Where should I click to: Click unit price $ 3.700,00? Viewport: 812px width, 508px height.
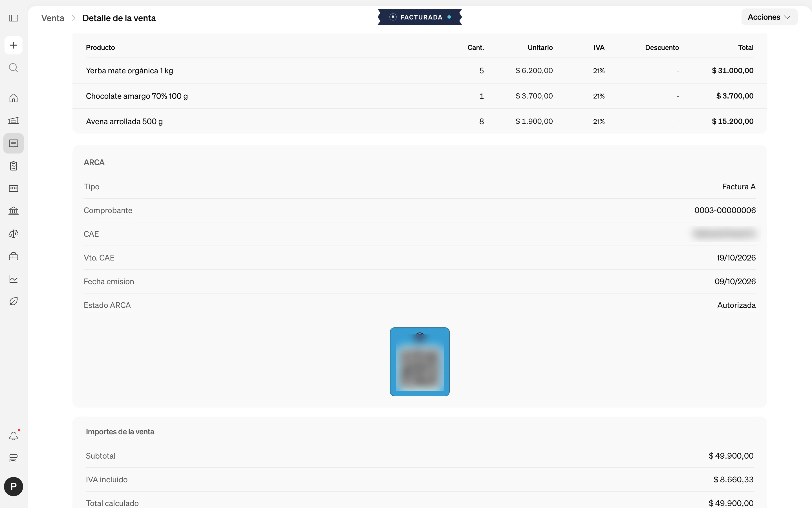click(x=534, y=96)
